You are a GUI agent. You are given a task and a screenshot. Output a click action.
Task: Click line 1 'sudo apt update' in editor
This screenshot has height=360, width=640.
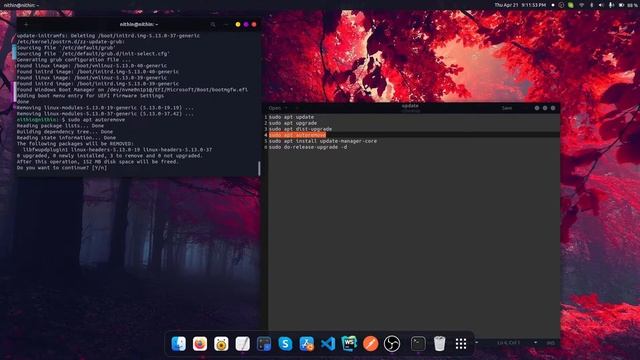pos(291,117)
